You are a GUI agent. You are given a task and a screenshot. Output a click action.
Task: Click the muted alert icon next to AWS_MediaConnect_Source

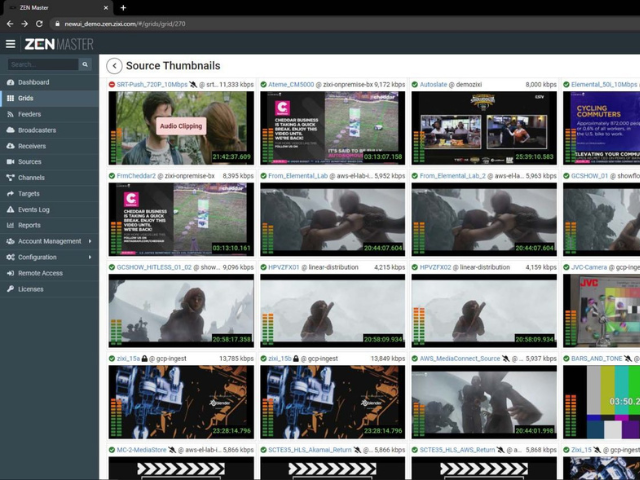tap(506, 359)
